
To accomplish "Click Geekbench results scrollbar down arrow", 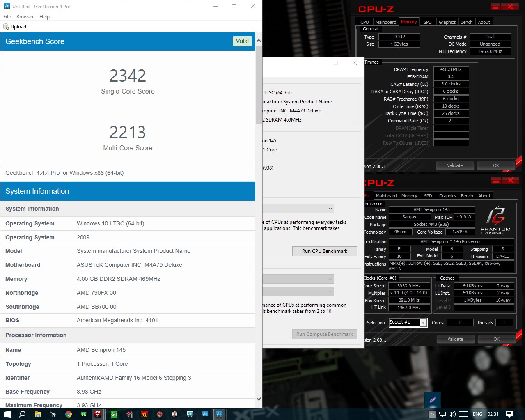I will pos(259,399).
